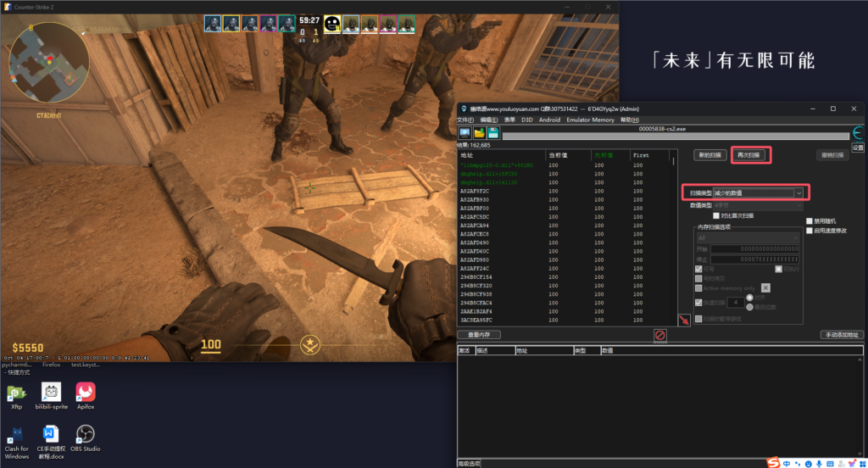Click the soft keyboard icon in IME bar
Image resolution: width=868 pixels, height=468 pixels.
pyautogui.click(x=830, y=464)
